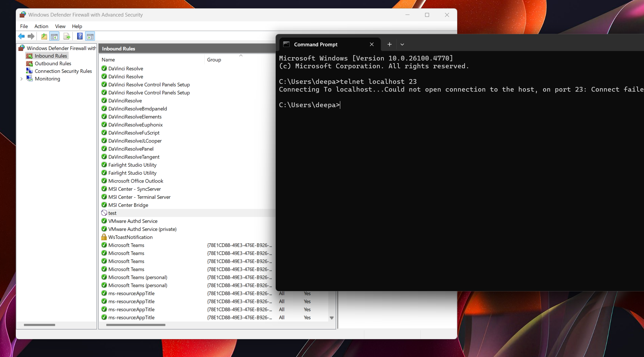Open Help via the toolbar question-mark icon
The height and width of the screenshot is (357, 644).
80,36
